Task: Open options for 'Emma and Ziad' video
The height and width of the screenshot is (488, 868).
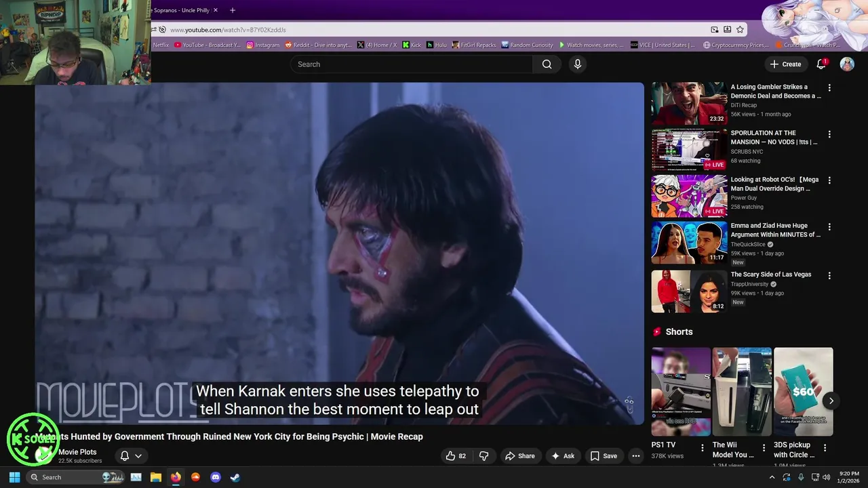Action: click(x=829, y=227)
